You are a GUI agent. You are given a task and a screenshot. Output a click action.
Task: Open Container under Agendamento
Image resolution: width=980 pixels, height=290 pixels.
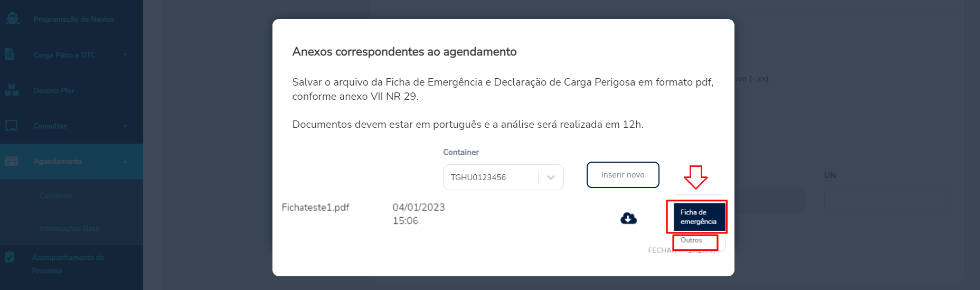click(x=56, y=195)
